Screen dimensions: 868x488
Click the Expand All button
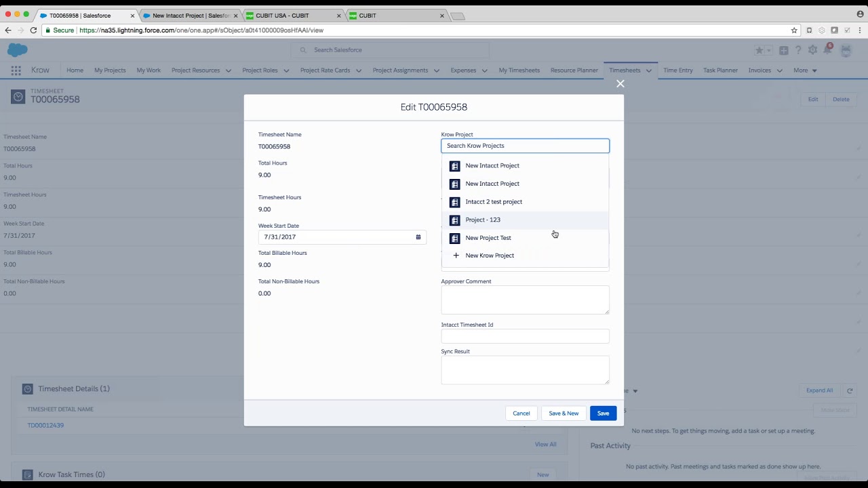tap(819, 390)
